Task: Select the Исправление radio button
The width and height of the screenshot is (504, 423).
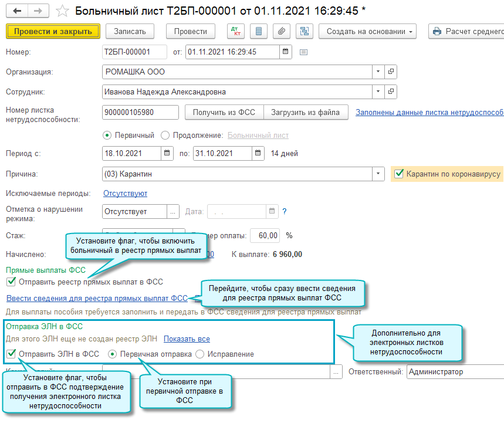Action: [x=199, y=354]
